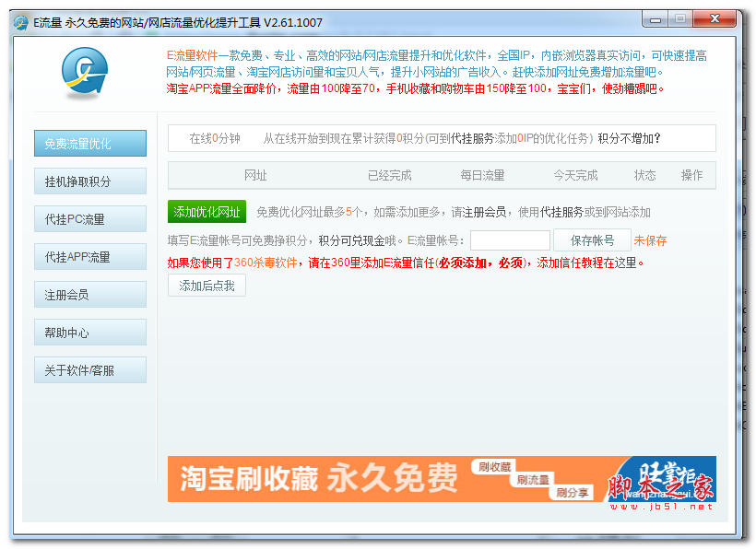Click the 网址 column header
The width and height of the screenshot is (756, 549).
pos(255,175)
